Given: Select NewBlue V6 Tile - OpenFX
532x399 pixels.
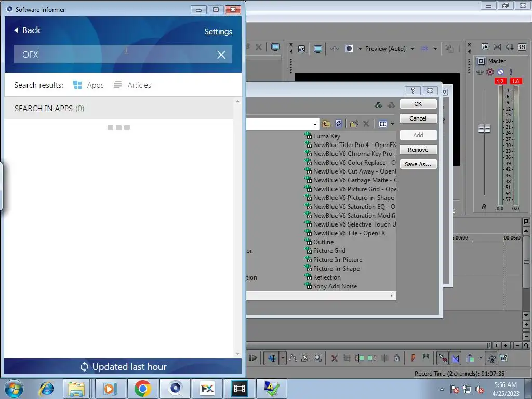Looking at the screenshot, I should pos(349,233).
